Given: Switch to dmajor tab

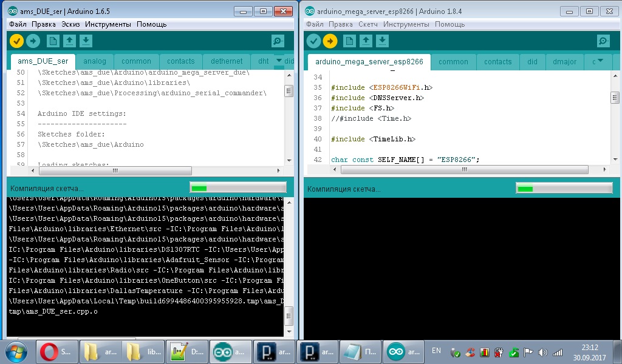Looking at the screenshot, I should tap(564, 62).
